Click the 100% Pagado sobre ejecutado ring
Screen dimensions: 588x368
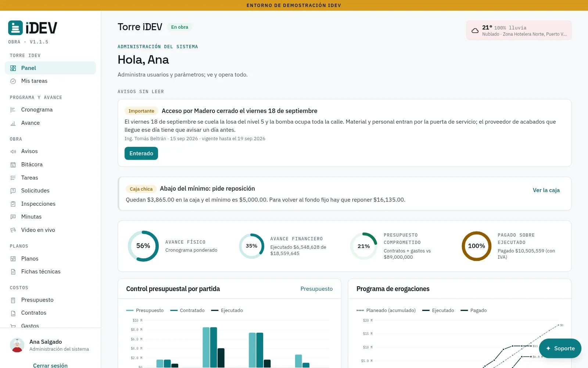(477, 246)
